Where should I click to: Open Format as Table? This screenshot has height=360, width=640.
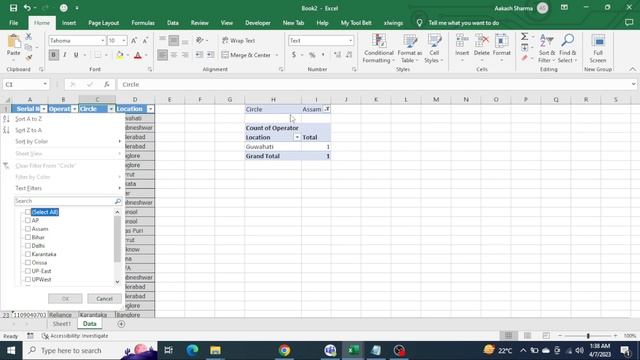(409, 49)
